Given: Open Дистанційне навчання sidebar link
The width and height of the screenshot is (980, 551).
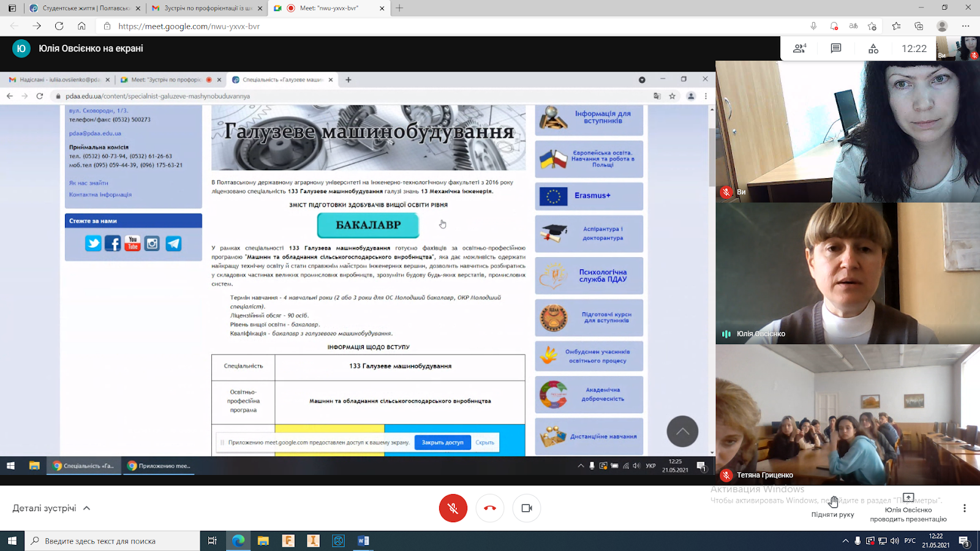Looking at the screenshot, I should (589, 437).
